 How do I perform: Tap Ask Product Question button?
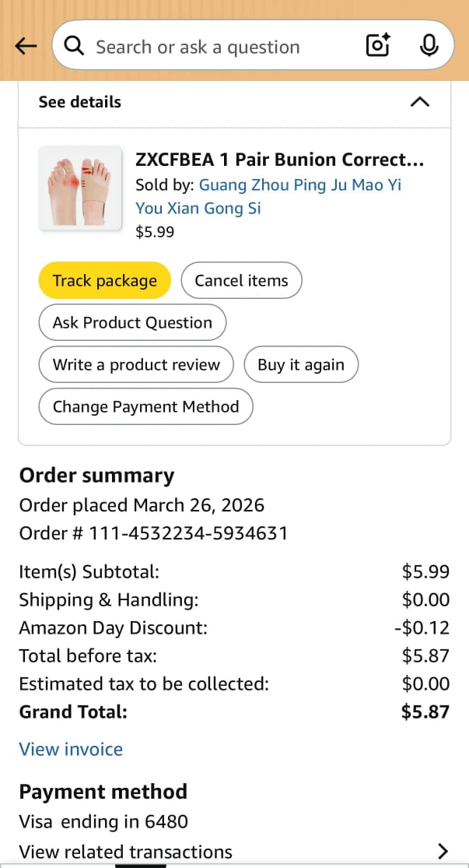point(132,323)
